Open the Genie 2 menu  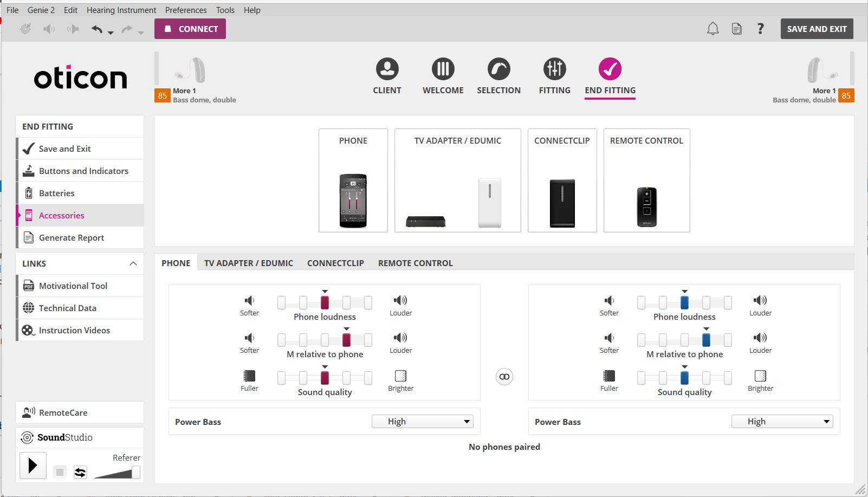[41, 10]
